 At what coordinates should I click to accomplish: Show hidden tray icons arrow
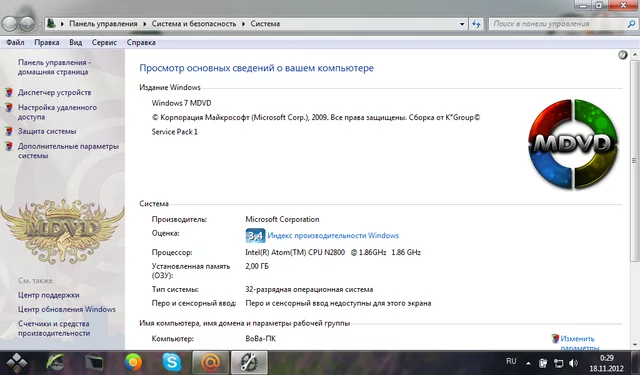[x=528, y=363]
